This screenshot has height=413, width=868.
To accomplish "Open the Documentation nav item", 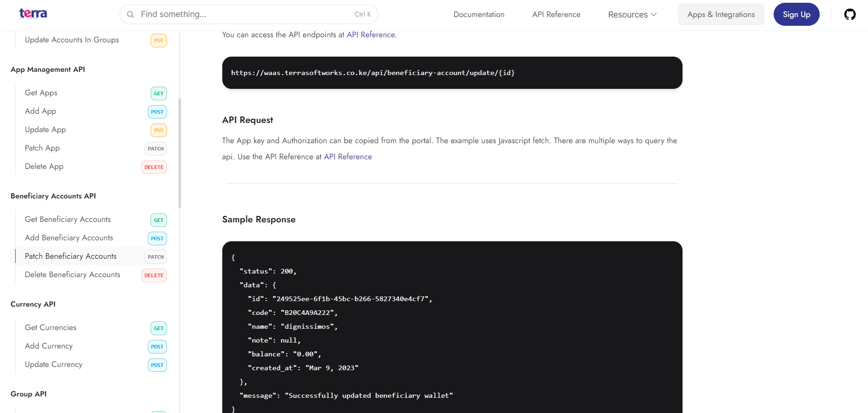I will pyautogui.click(x=479, y=15).
